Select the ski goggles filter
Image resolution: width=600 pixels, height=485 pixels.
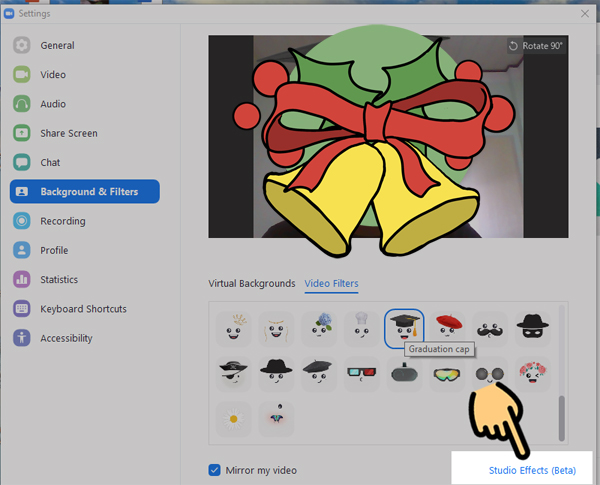point(448,373)
